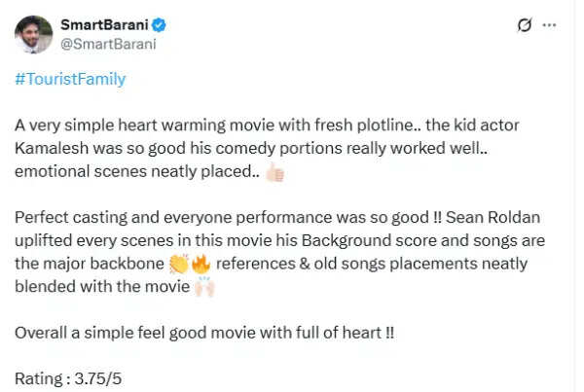Click the clapping hands emoji
Viewport: 584px width, 392px height.
[x=178, y=263]
